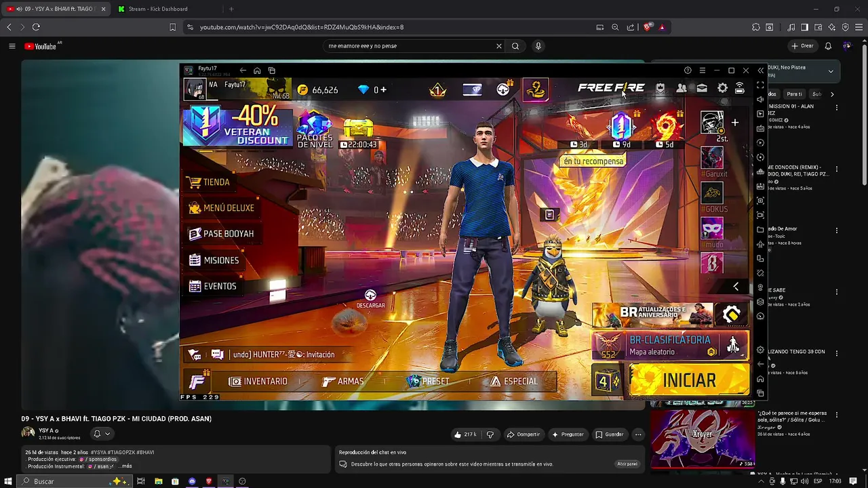
Task: Start YouTube voice search microphone
Action: pos(538,46)
